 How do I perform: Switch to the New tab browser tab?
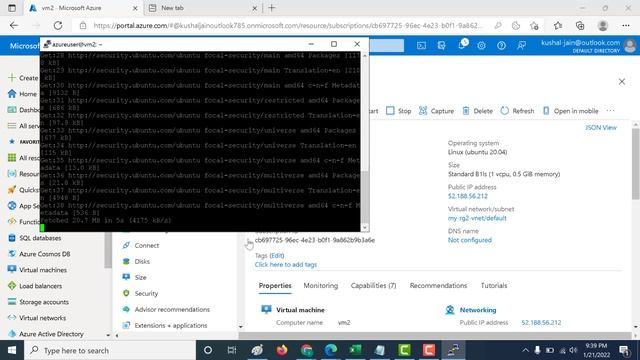(203, 8)
